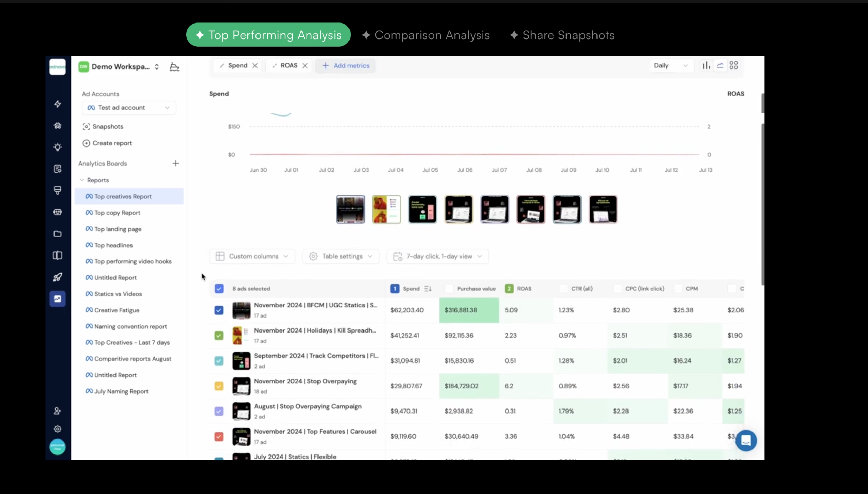
Task: Open the folder icon in the sidebar
Action: point(58,234)
